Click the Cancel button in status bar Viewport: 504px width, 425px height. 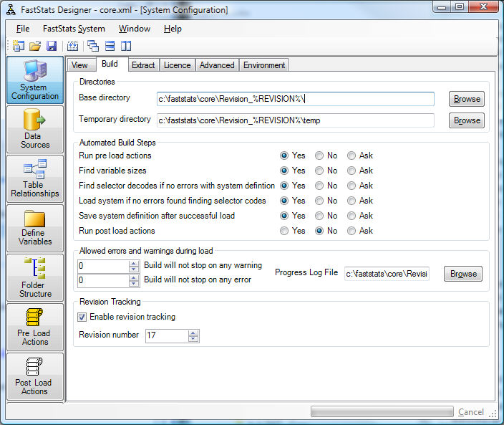(471, 412)
